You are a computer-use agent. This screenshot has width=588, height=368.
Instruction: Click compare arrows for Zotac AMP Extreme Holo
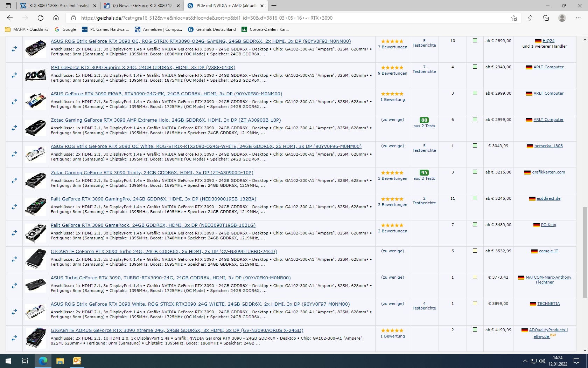click(14, 128)
